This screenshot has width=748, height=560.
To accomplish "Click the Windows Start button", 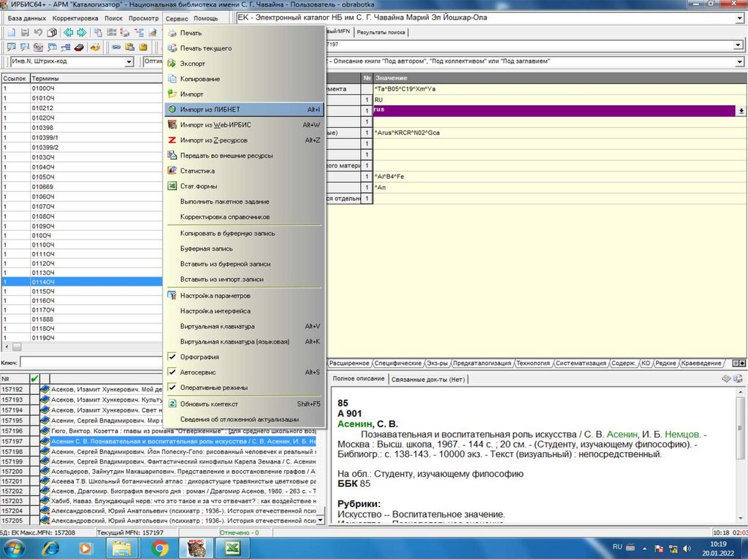I will (x=15, y=548).
